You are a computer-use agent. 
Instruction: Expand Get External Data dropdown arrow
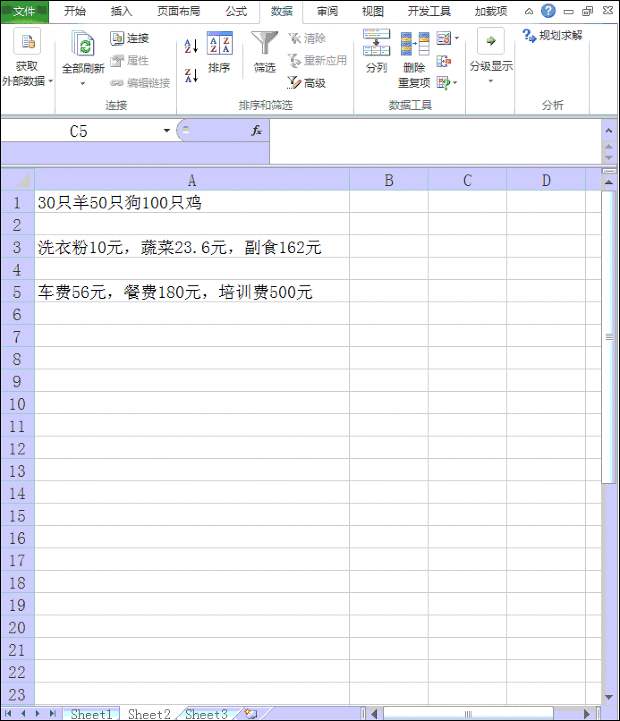[51, 82]
